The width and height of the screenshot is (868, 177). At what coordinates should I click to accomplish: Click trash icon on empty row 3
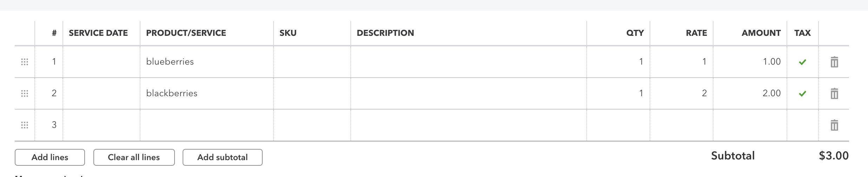pyautogui.click(x=834, y=125)
